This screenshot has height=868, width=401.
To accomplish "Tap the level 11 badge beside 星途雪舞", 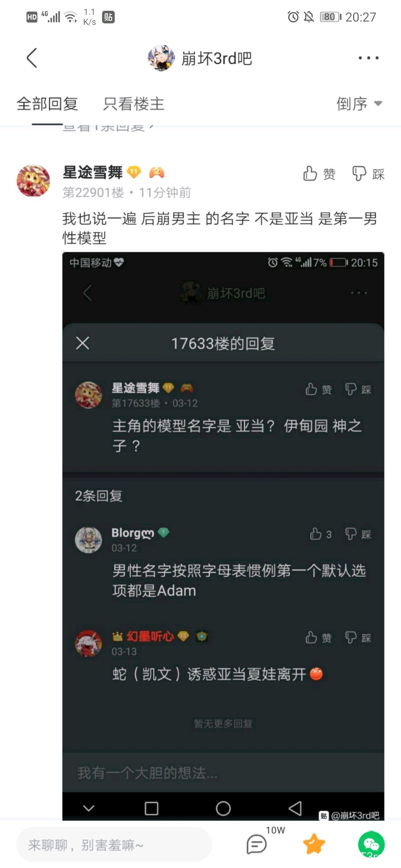I will pos(134,172).
